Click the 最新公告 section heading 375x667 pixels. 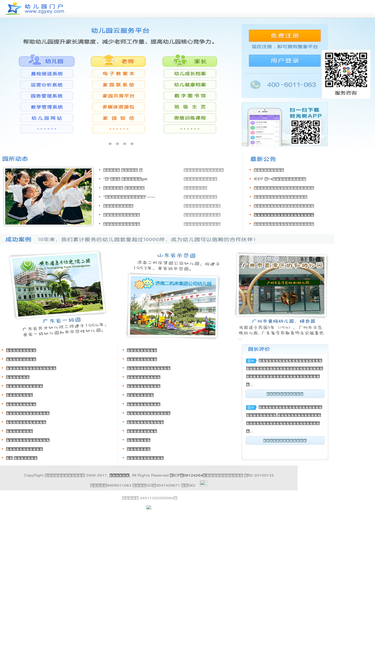[x=263, y=159]
